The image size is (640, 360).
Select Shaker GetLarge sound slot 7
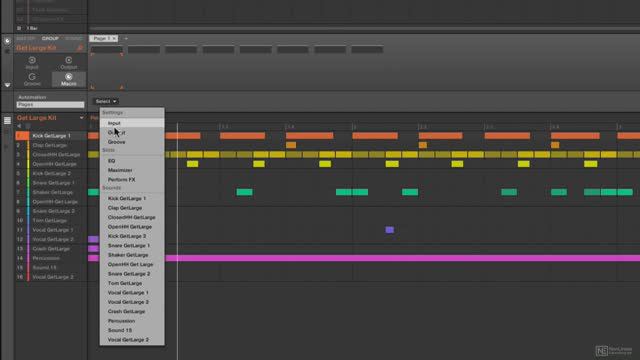coord(53,192)
